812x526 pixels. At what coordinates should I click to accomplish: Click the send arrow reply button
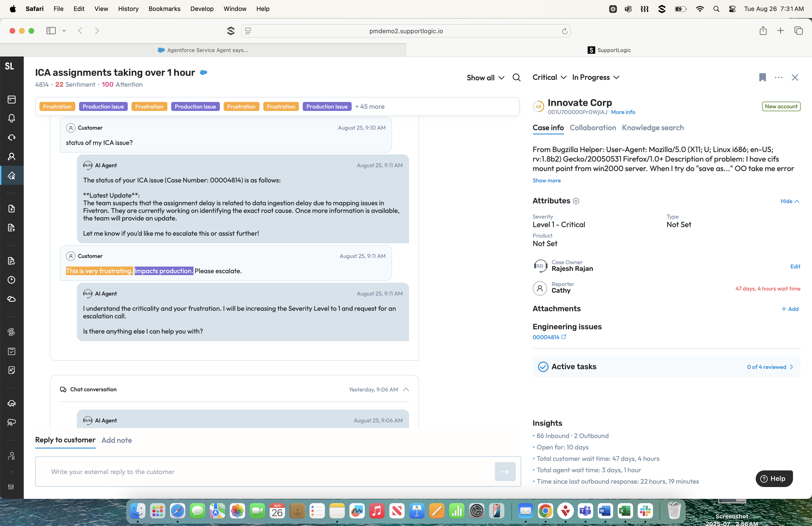(505, 472)
